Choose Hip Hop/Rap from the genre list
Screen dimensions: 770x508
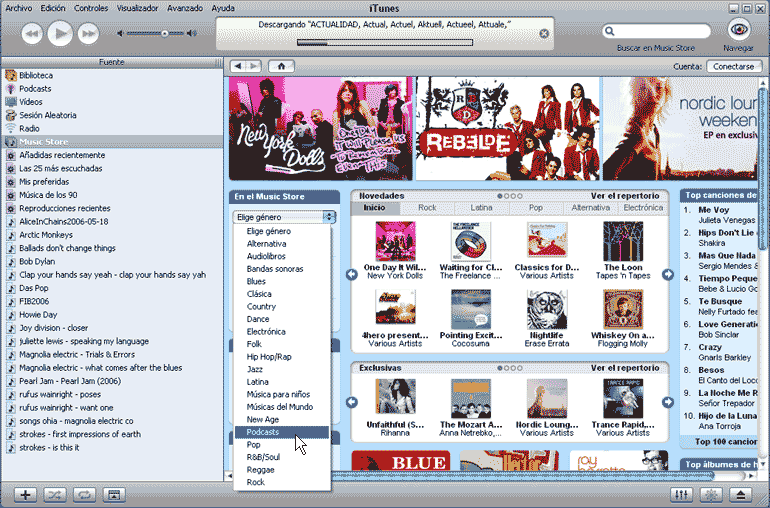281,357
